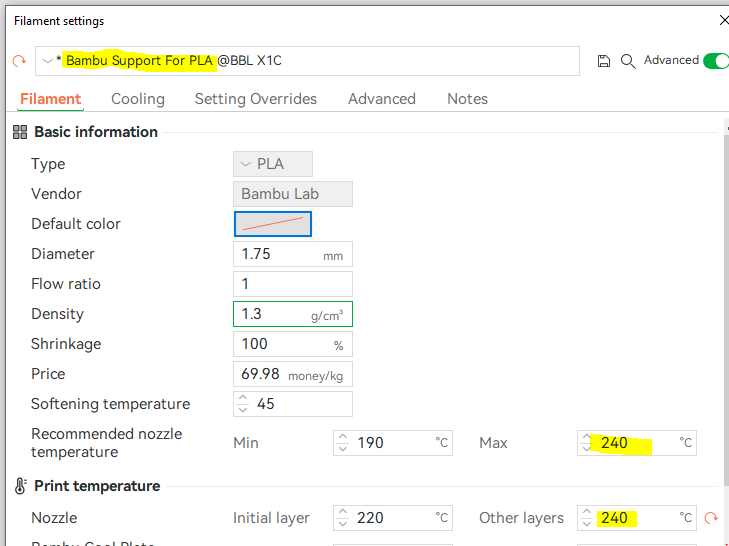
Task: Save the filament preset
Action: [604, 61]
